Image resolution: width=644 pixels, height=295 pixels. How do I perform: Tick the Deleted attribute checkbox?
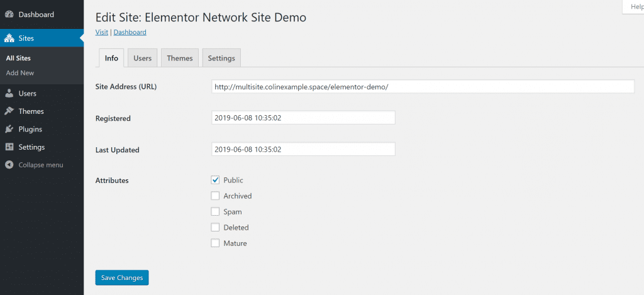click(215, 227)
